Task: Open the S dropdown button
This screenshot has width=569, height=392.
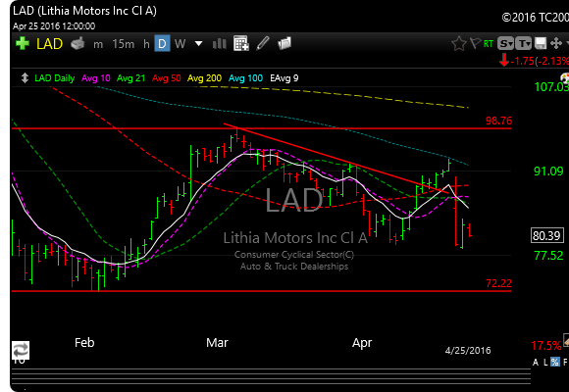Action: coord(505,43)
